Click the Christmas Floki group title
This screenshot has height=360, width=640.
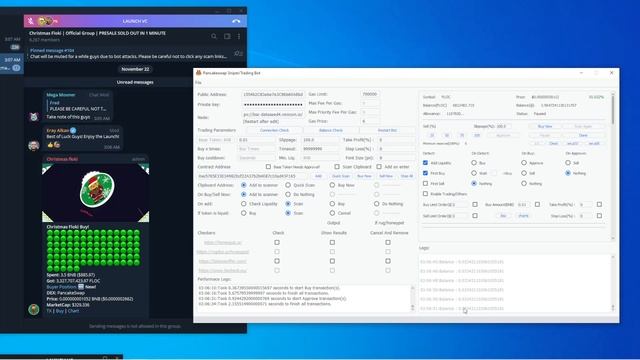[x=97, y=33]
